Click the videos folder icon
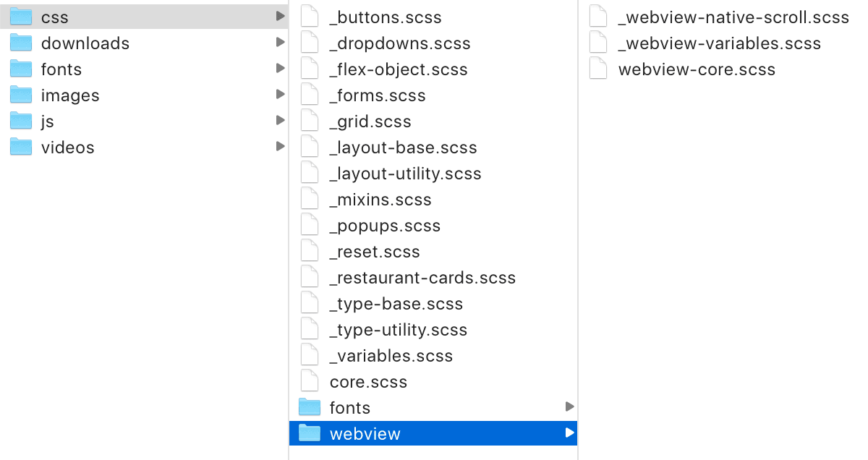The image size is (868, 460). click(21, 148)
